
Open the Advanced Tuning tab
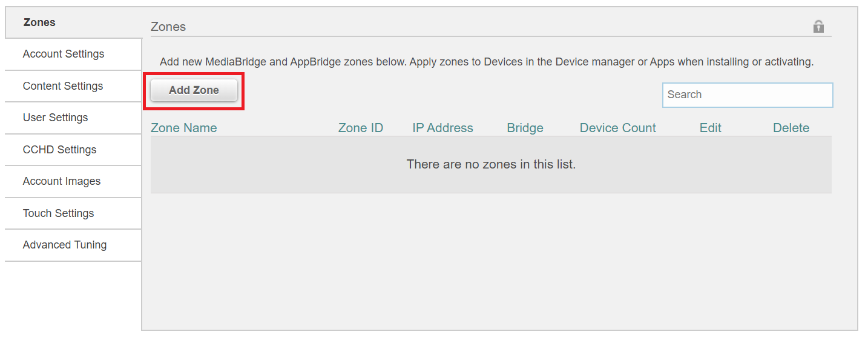click(x=65, y=245)
